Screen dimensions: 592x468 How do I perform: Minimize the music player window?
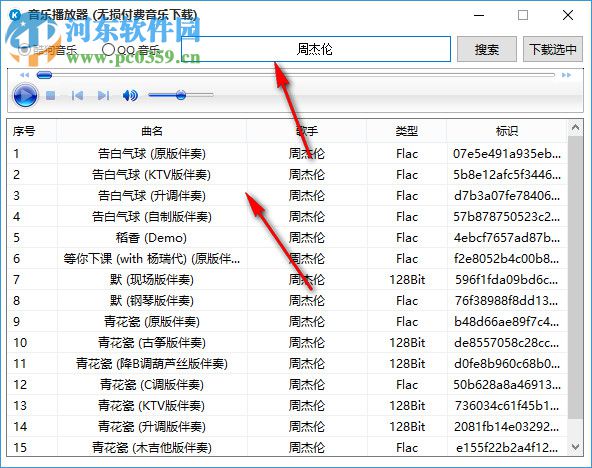479,15
